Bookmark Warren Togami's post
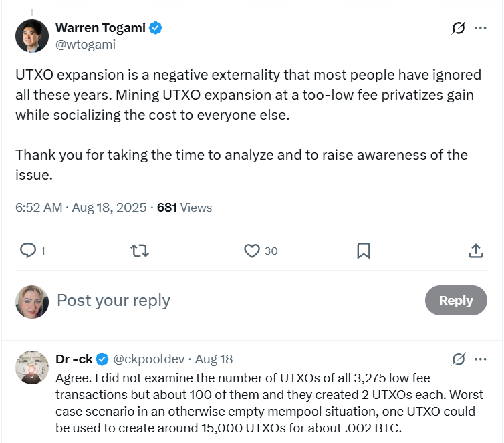This screenshot has height=443, width=504. tap(364, 251)
